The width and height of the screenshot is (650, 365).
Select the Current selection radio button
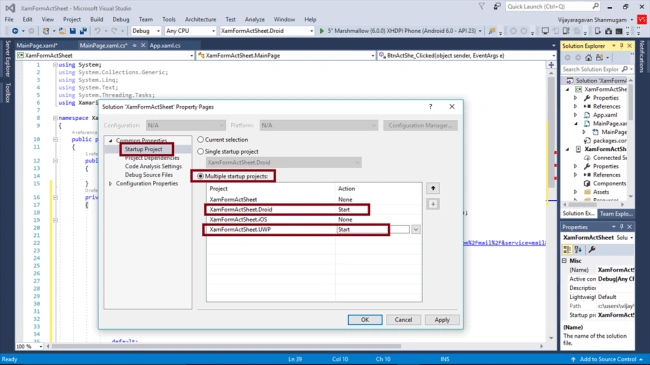pyautogui.click(x=201, y=140)
